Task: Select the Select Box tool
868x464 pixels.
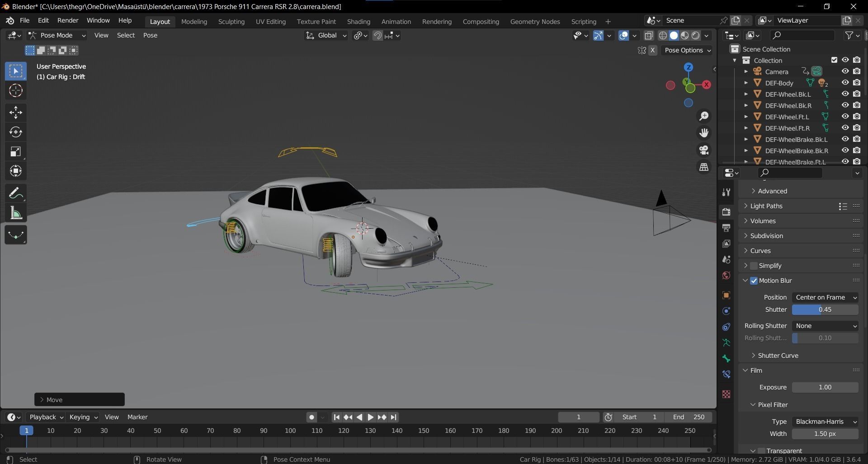Action: coord(16,71)
